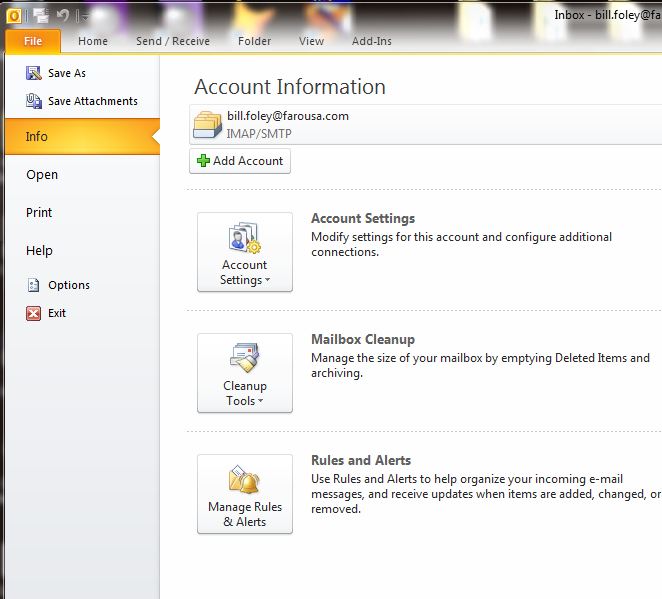Viewport: 662px width, 599px height.
Task: Click the Rules and Alerts heading text
Action: point(361,461)
